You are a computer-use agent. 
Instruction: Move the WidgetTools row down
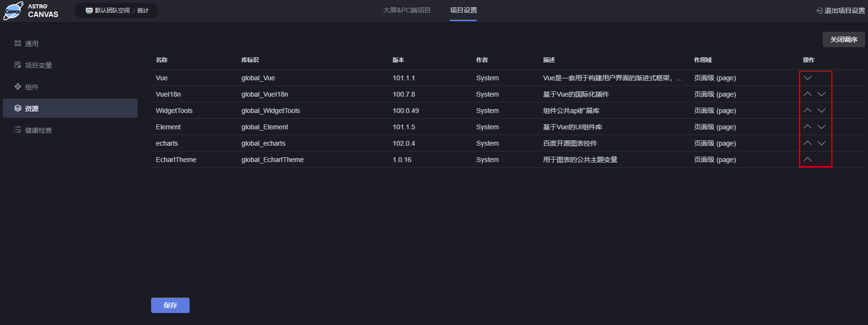tap(821, 111)
